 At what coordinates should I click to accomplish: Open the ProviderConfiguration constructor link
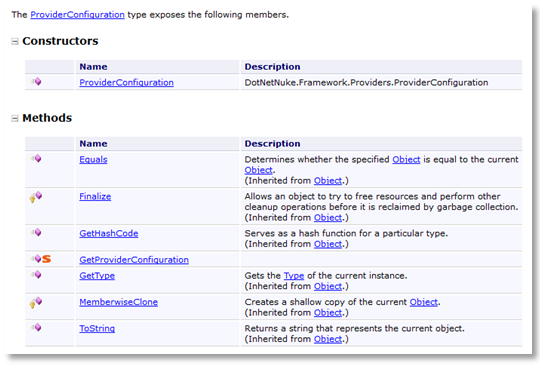[126, 83]
